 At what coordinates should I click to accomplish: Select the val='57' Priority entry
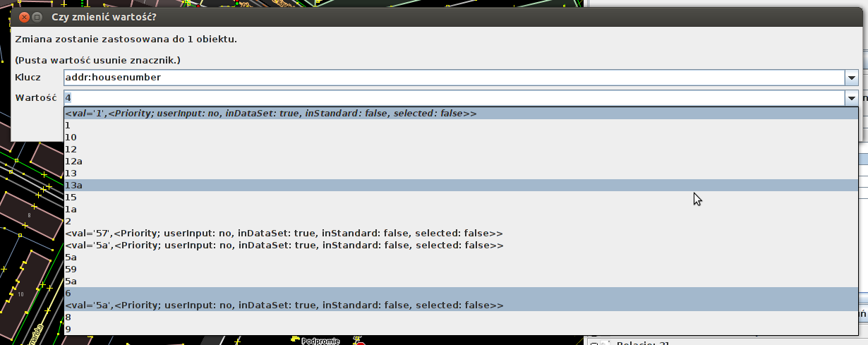click(x=284, y=234)
